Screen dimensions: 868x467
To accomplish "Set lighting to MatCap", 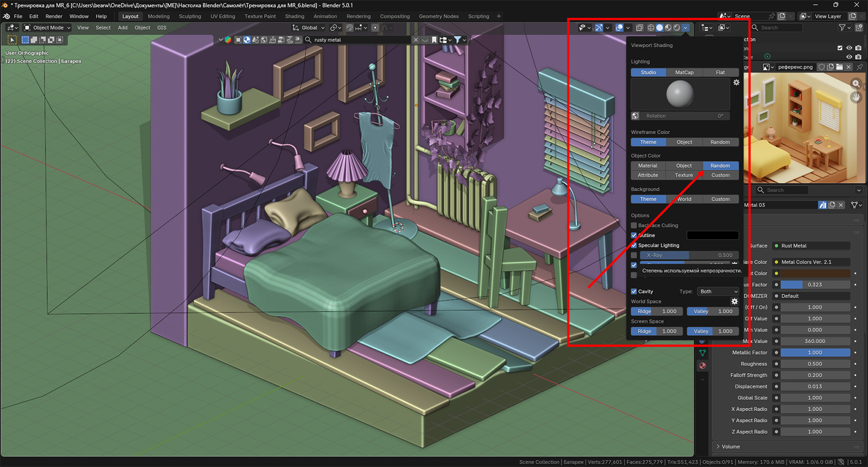I will pyautogui.click(x=684, y=72).
